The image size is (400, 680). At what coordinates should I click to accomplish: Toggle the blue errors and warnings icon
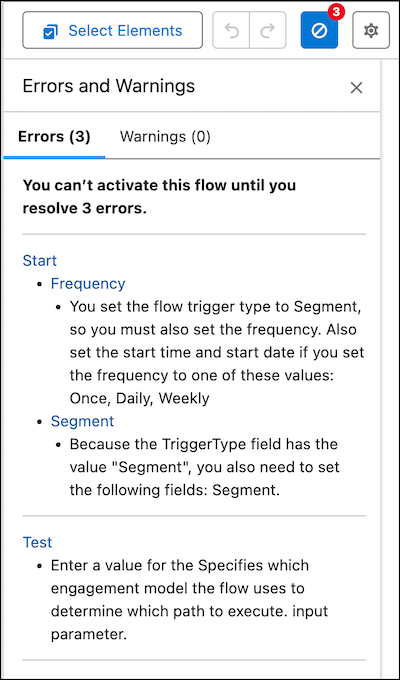tap(319, 30)
